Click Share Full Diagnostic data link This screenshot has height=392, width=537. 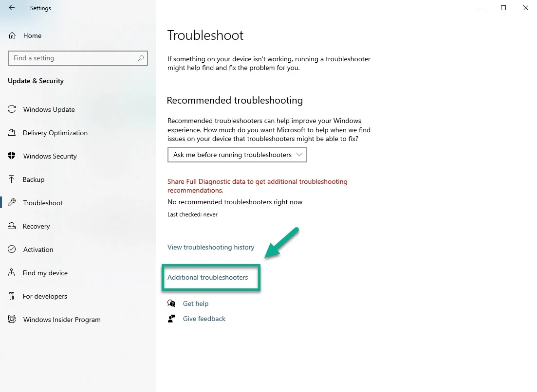point(257,186)
